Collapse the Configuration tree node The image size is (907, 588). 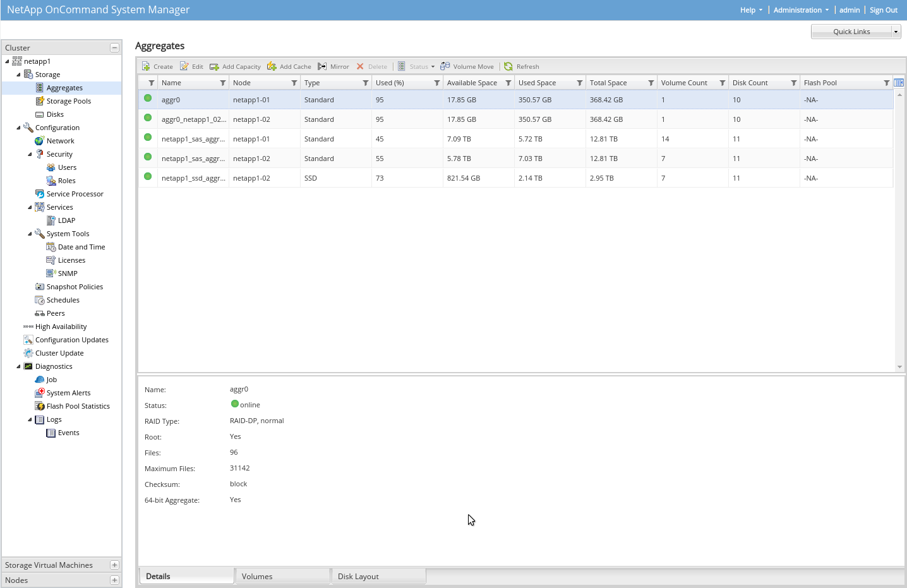tap(18, 128)
